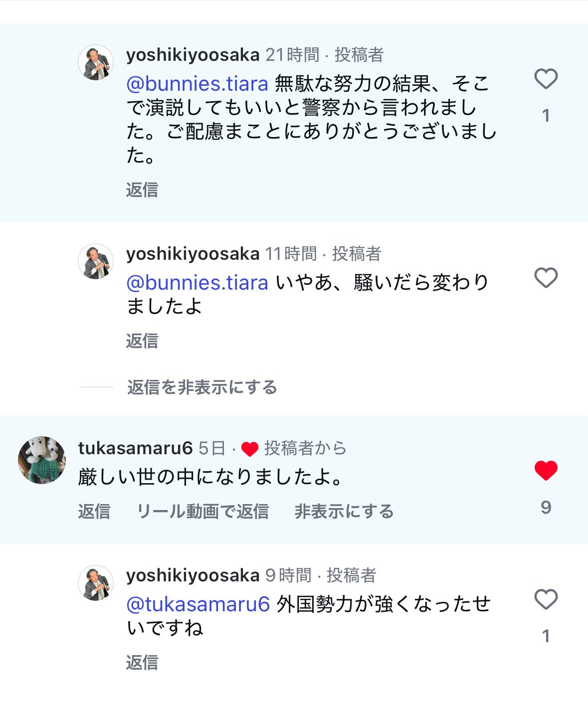Image resolution: width=588 pixels, height=711 pixels.
Task: Tap yoshikiyoosaka avatar on 9-hour reply
Action: pyautogui.click(x=96, y=583)
